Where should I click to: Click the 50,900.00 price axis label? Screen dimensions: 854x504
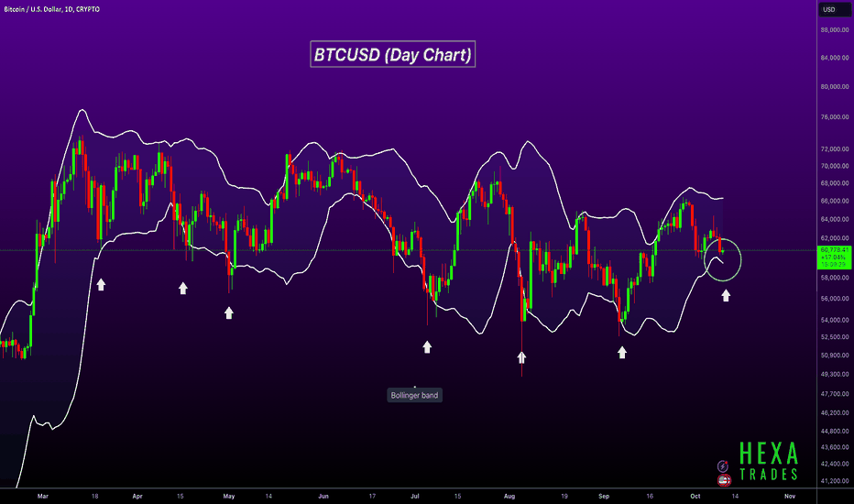(x=835, y=356)
